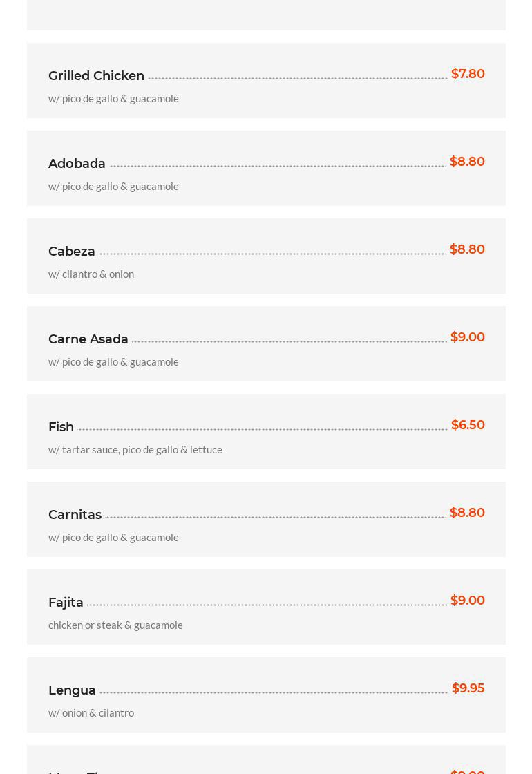Click the Grilled Chicken item name
Viewport: 532px width, 774px height.
pyautogui.click(x=96, y=76)
